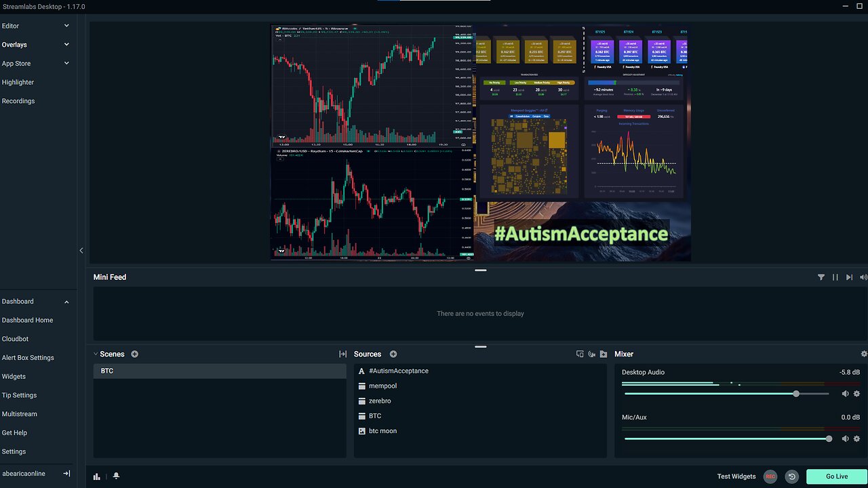Open Multistream settings
The height and width of the screenshot is (488, 868).
tap(20, 414)
